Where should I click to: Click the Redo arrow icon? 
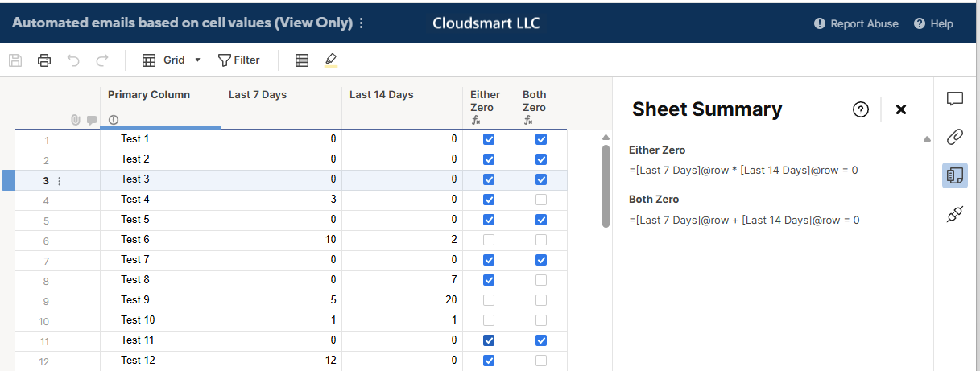click(x=102, y=60)
